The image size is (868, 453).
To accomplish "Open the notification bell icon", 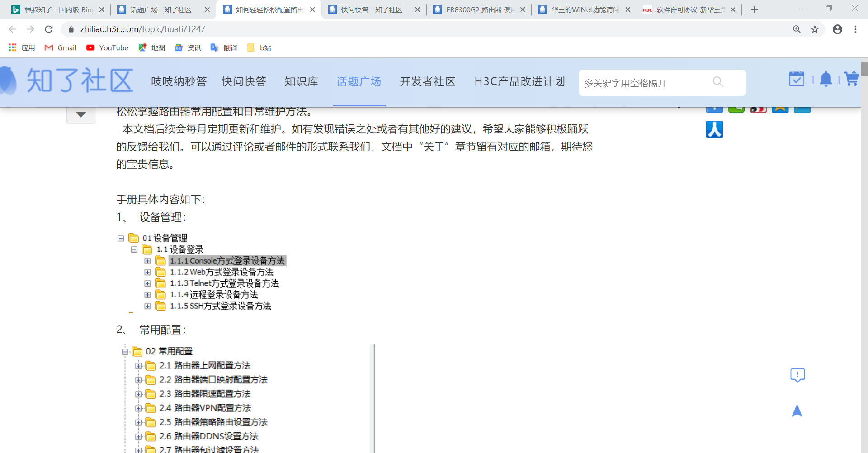I will (826, 79).
